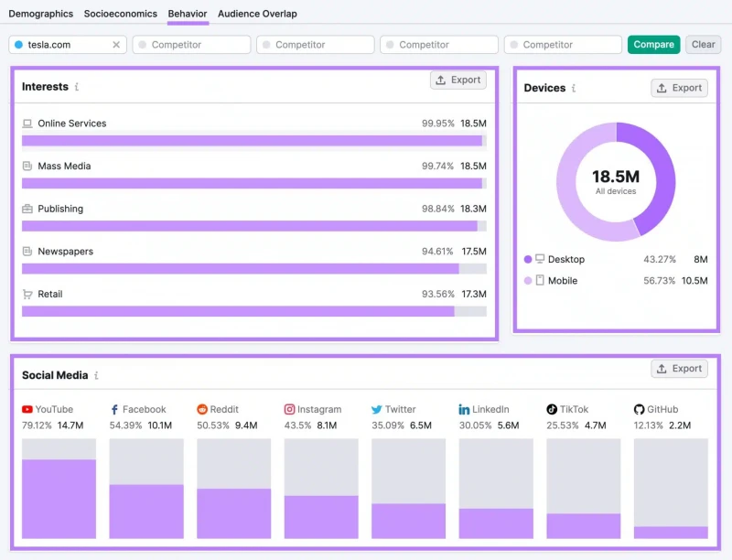Click the Desktop monitor icon
732x560 pixels.
(540, 259)
